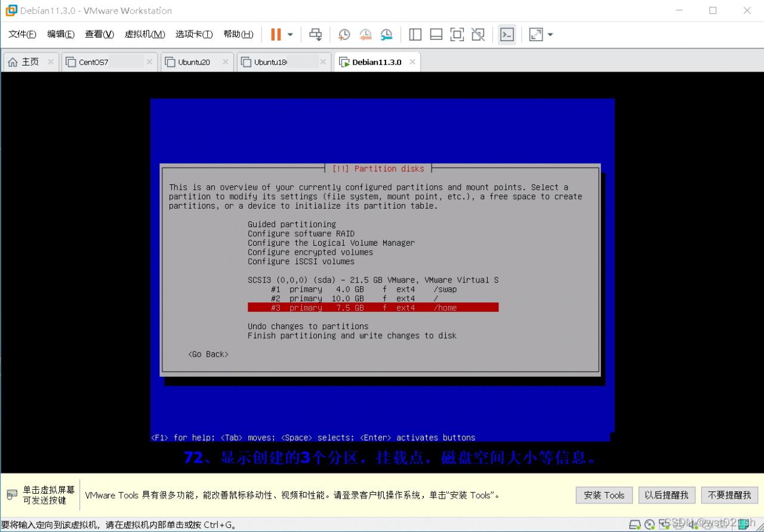
Task: Click the CD/DVD drive status bar icon
Action: 650,525
